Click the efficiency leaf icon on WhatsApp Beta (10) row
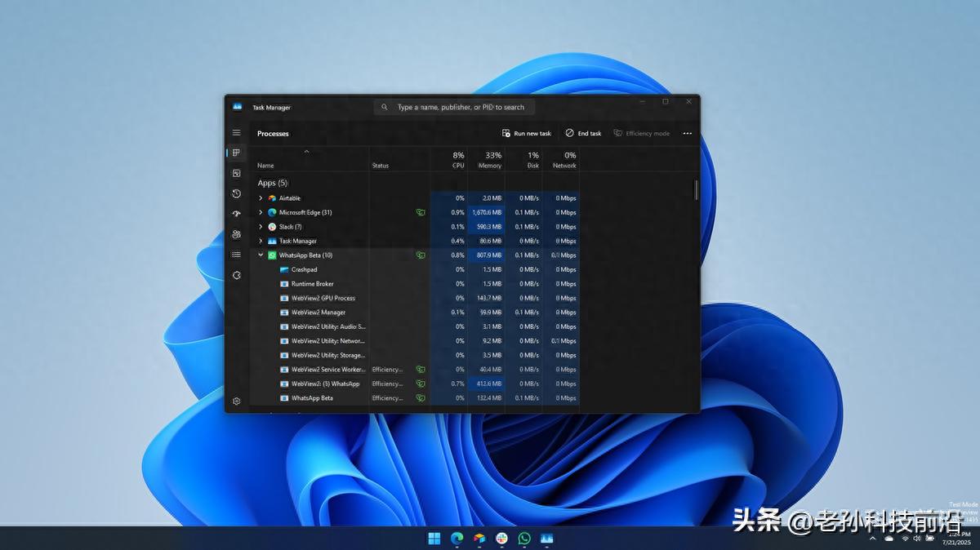The image size is (980, 550). pos(421,255)
